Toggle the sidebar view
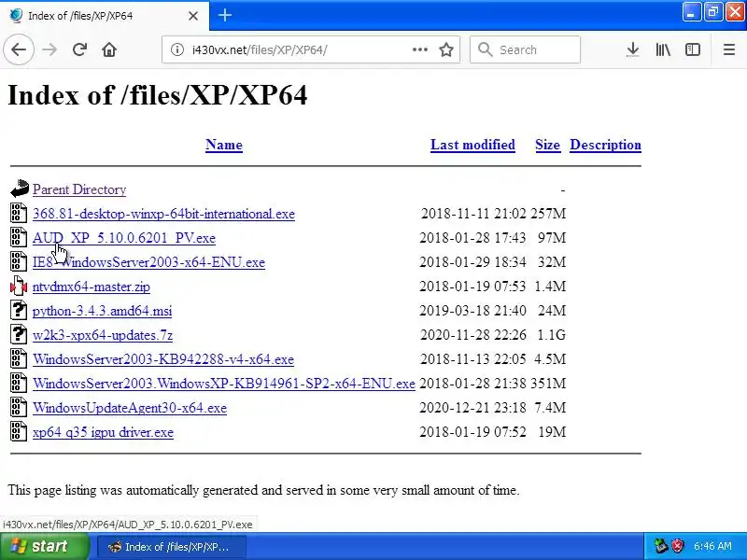Screen dimensions: 747x560 coord(692,49)
